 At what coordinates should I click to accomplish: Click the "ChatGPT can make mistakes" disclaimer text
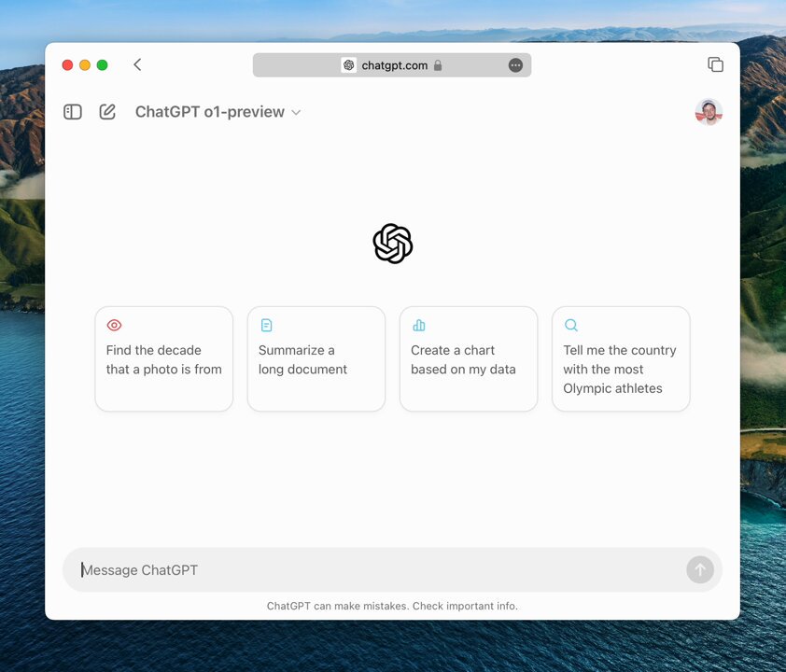point(392,606)
